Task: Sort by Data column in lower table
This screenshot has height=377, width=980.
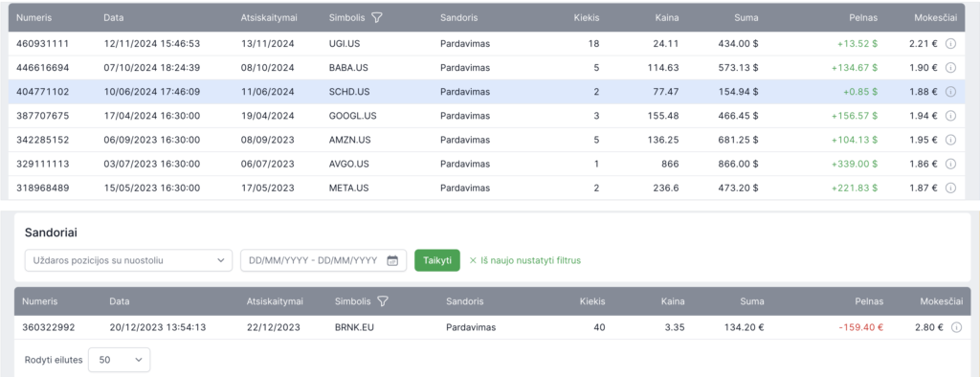Action: [120, 301]
